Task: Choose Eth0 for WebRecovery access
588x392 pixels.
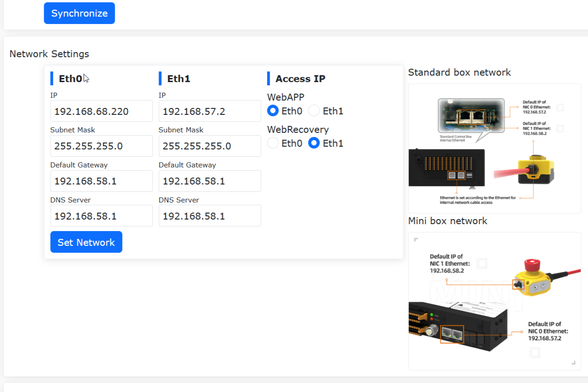Action: click(273, 143)
